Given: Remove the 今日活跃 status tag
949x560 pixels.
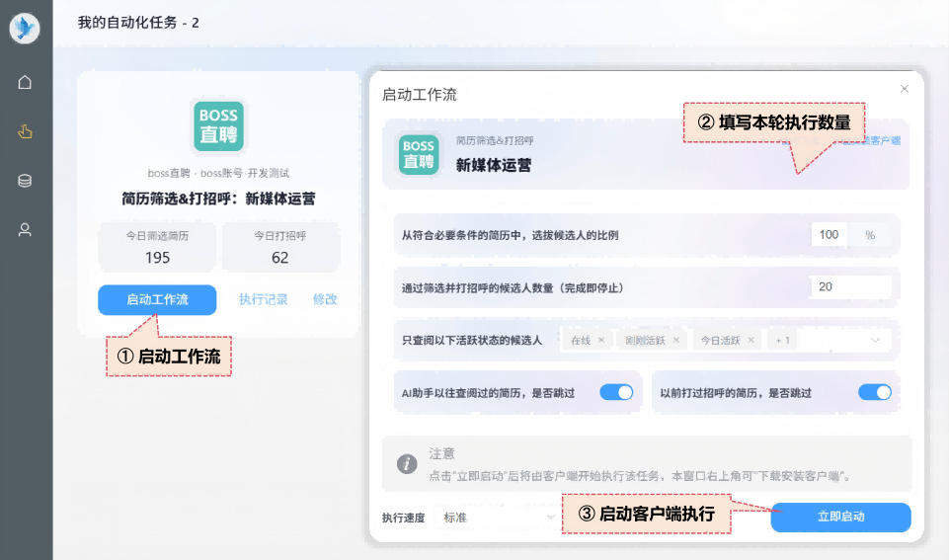Looking at the screenshot, I should tap(751, 340).
